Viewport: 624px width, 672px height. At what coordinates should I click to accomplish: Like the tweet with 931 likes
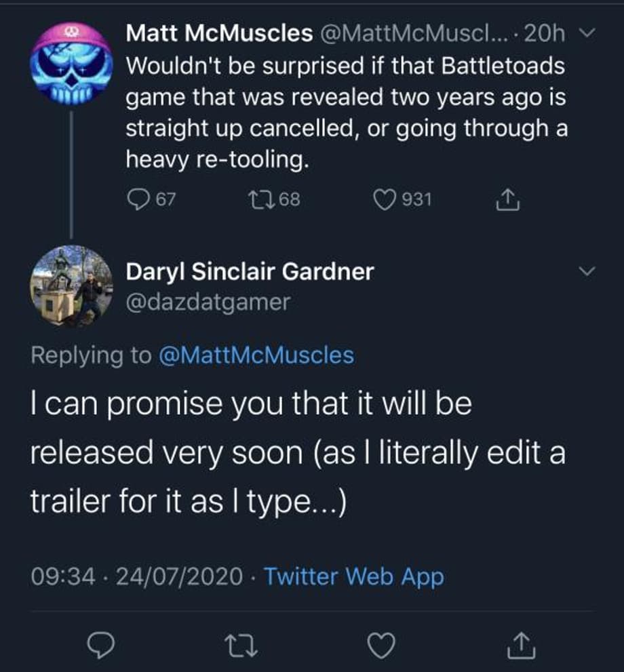[x=385, y=199]
